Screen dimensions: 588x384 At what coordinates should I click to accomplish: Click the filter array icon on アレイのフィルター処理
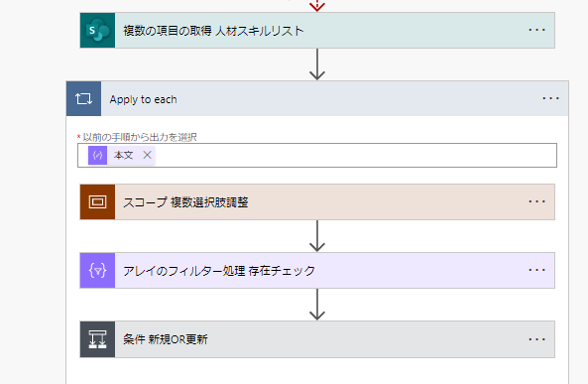click(97, 270)
